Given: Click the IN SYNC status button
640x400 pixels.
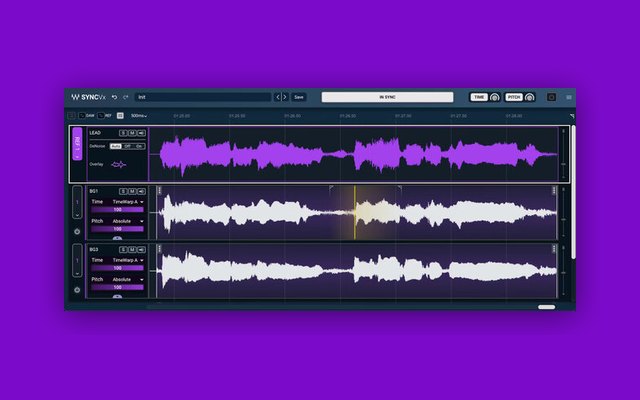Looking at the screenshot, I should coord(387,97).
